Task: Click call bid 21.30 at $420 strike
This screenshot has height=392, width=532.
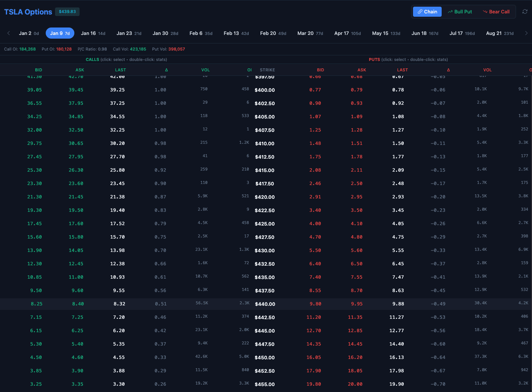Action: [x=35, y=197]
